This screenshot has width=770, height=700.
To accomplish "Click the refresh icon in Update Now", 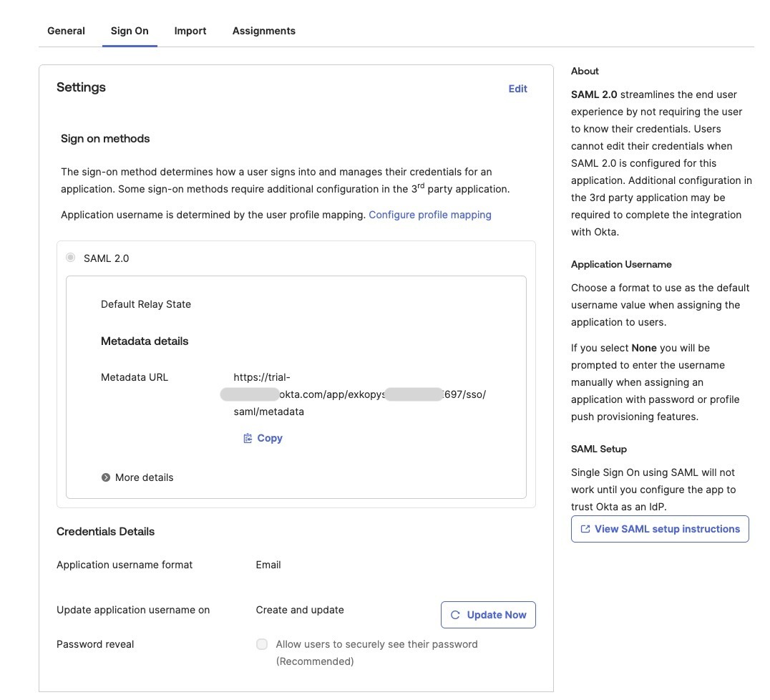I will (x=455, y=615).
